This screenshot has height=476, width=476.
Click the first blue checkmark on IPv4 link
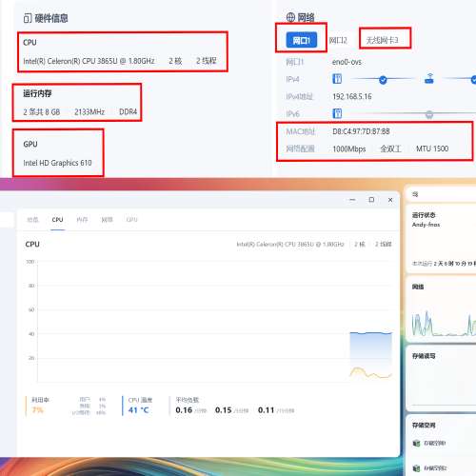[x=383, y=80]
